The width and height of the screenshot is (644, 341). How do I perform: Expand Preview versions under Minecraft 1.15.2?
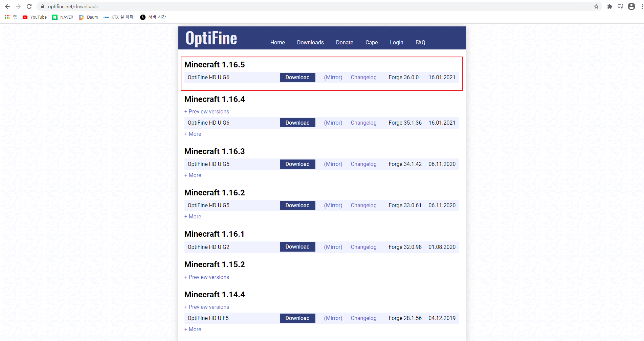[207, 277]
